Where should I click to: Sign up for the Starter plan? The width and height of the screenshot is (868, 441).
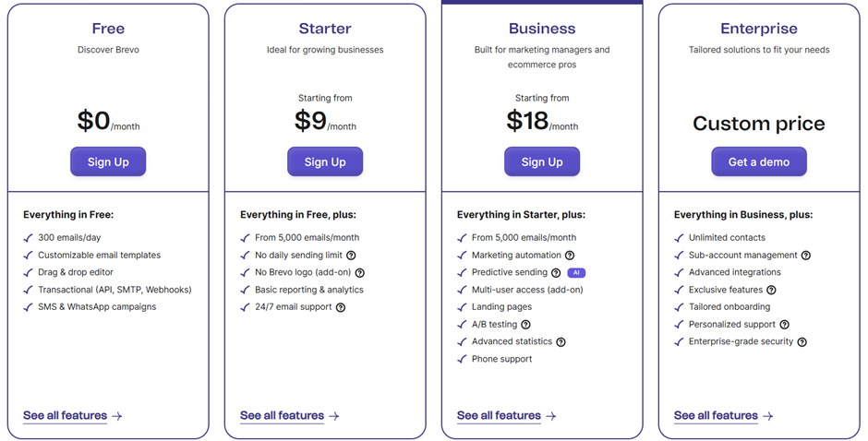(x=325, y=161)
